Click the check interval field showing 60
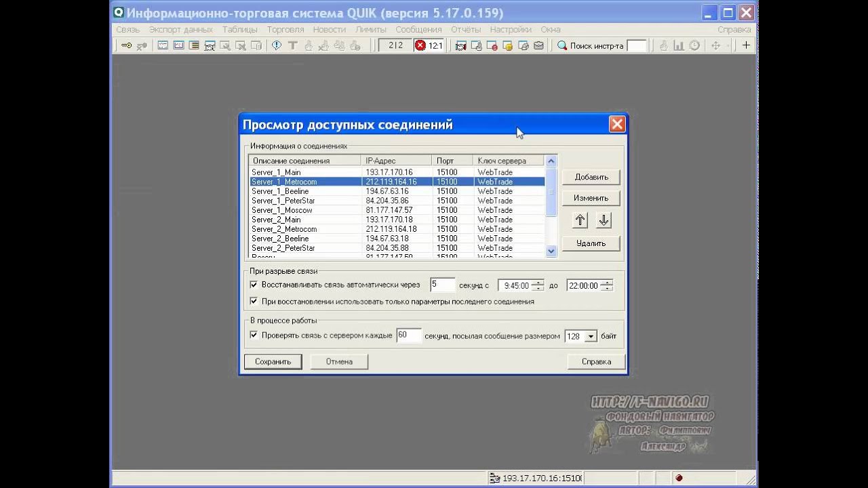The height and width of the screenshot is (488, 868). [x=409, y=335]
